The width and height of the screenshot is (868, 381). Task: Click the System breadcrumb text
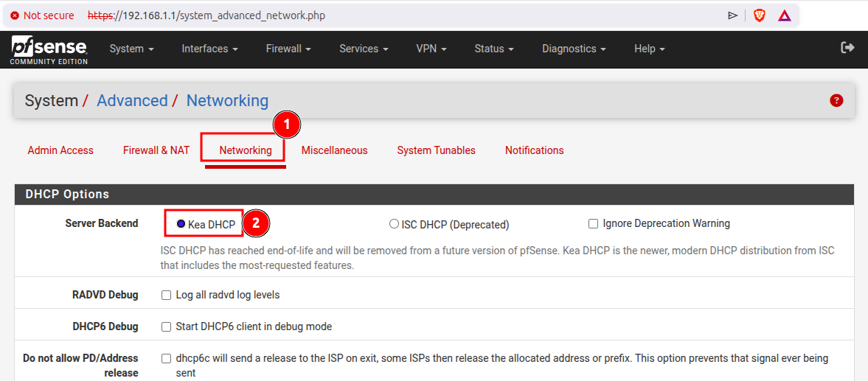point(52,101)
